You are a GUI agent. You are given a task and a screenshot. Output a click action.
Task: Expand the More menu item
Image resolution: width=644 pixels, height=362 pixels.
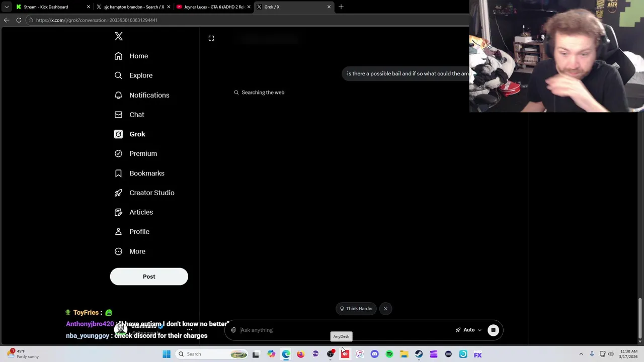[x=130, y=251]
